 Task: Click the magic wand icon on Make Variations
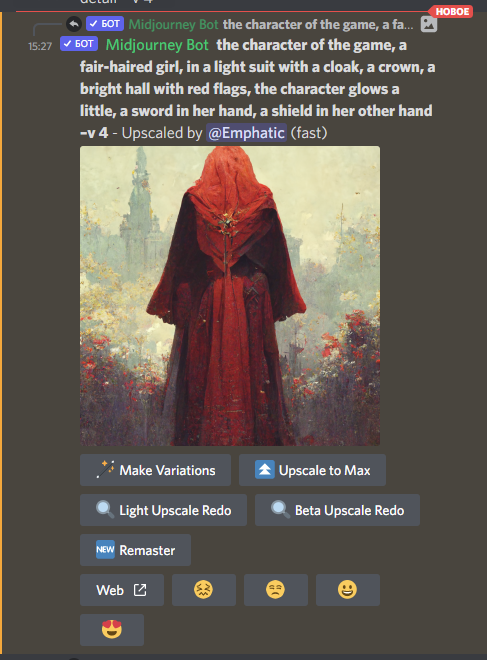(x=105, y=470)
